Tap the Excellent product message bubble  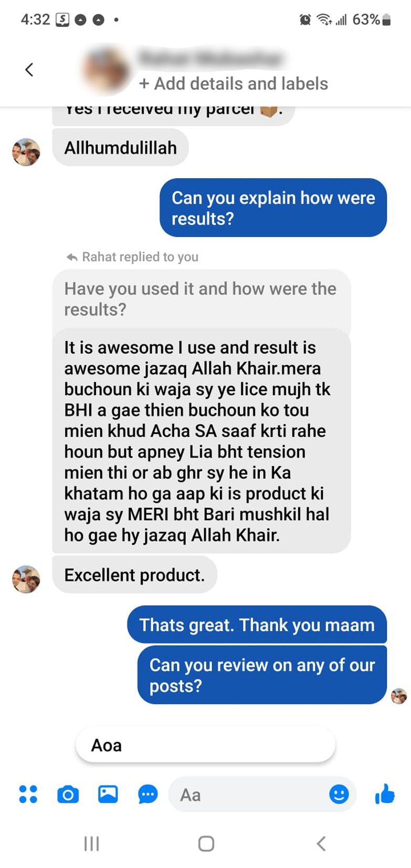coord(134,575)
